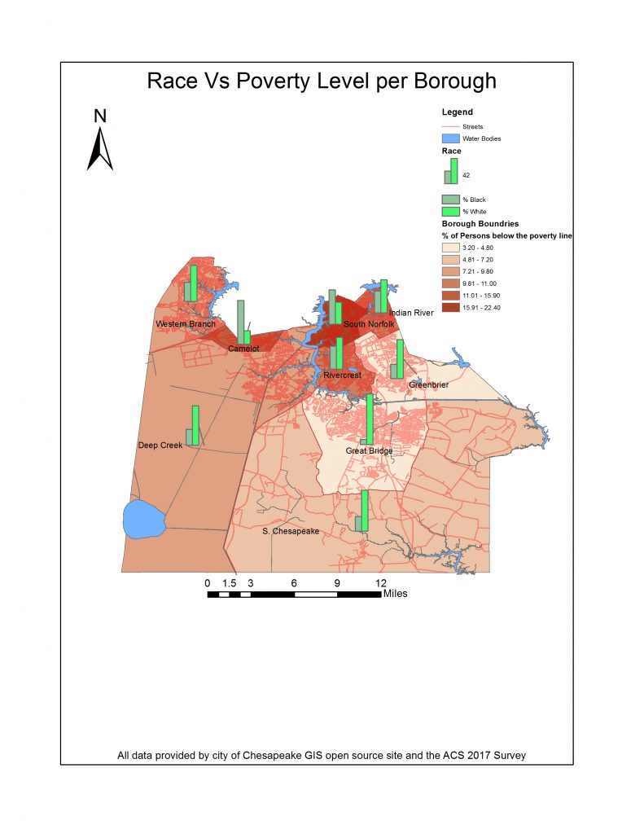This screenshot has width=644, height=834.
Task: Click the 'Borough Boundries' legend heading
Action: click(480, 224)
